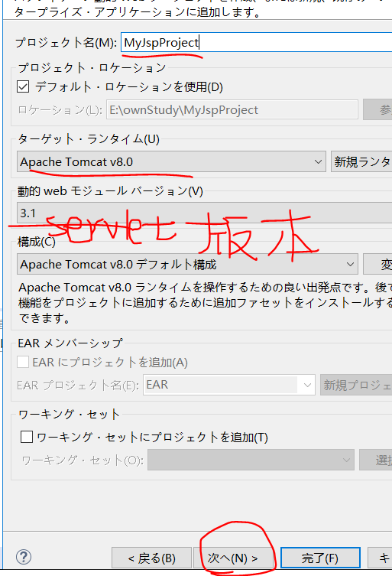Go back with 戻る(B) button
Screen dimensions: 392x576
(151, 558)
